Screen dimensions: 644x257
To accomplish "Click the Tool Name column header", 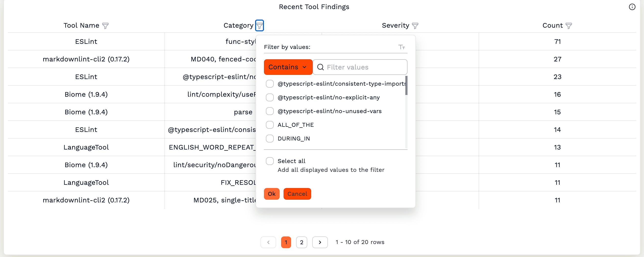I will point(81,25).
